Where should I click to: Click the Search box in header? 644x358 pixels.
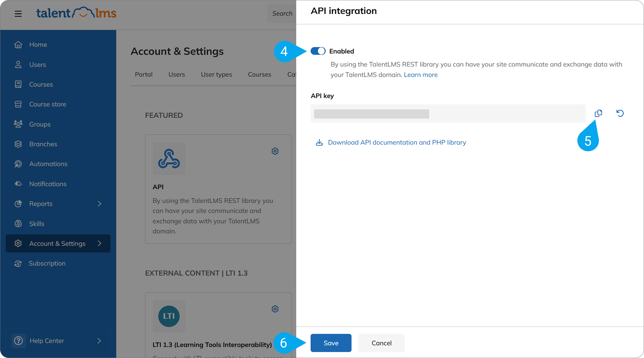click(282, 13)
